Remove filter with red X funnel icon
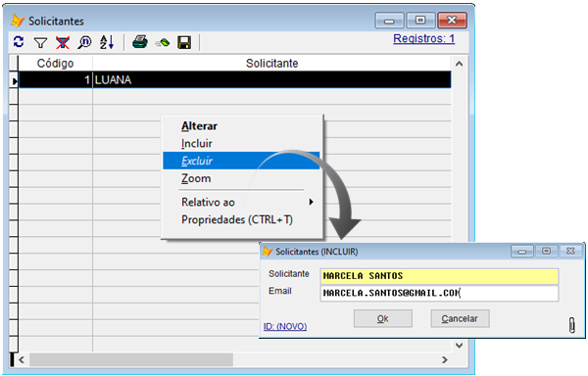This screenshot has width=588, height=376. pyautogui.click(x=63, y=43)
